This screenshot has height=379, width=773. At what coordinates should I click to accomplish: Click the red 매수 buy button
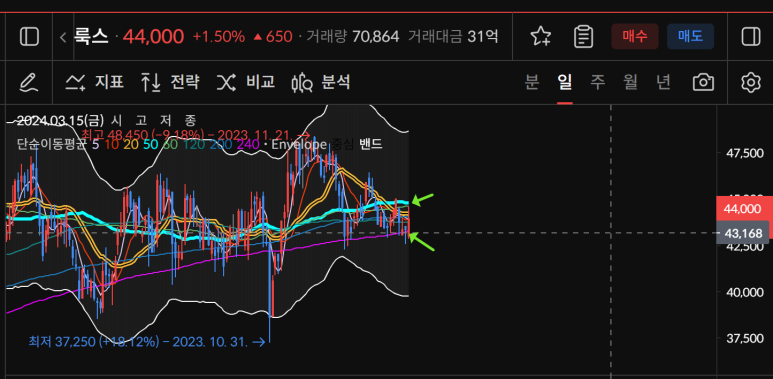[x=635, y=36]
